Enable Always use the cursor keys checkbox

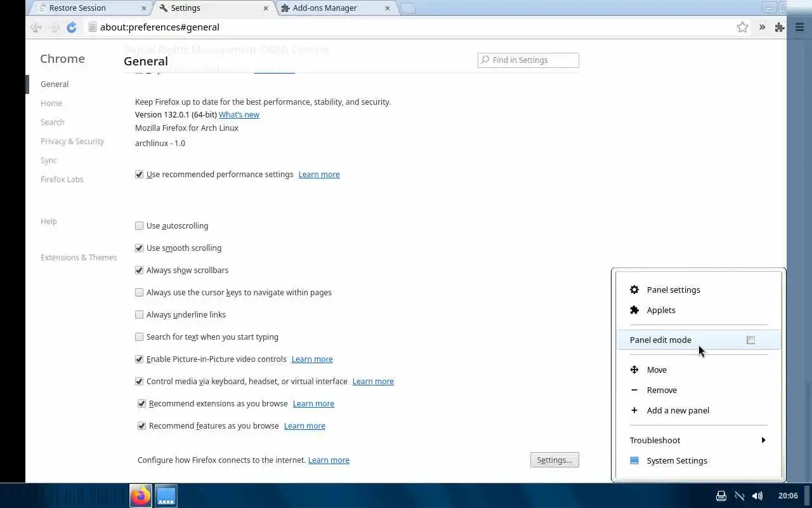(139, 292)
